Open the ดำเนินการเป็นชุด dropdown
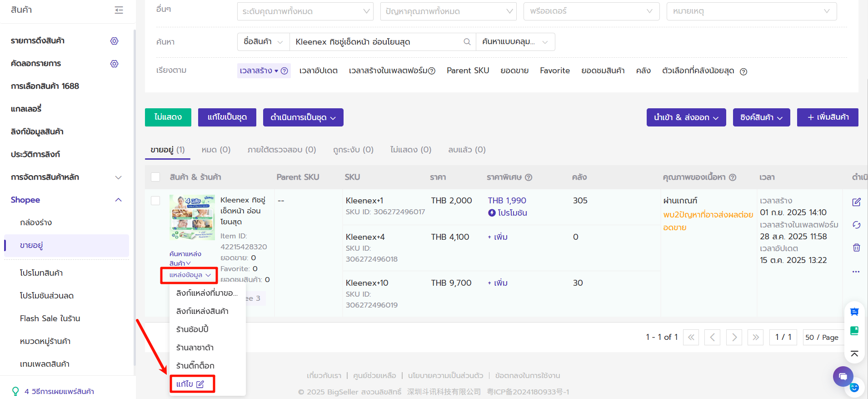This screenshot has height=399, width=868. 303,117
